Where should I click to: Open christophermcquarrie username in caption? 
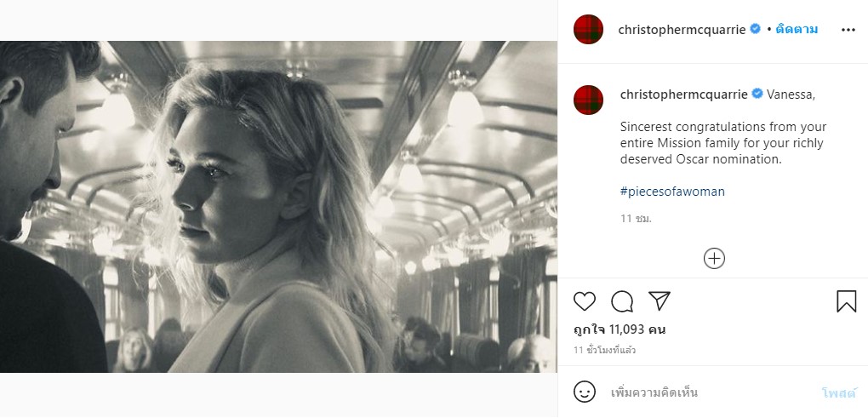[x=683, y=94]
